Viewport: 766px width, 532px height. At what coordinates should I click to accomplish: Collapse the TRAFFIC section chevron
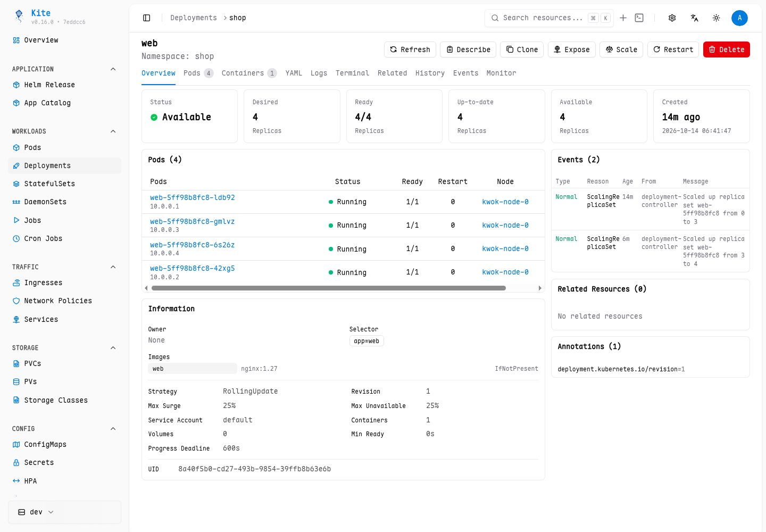tap(113, 267)
